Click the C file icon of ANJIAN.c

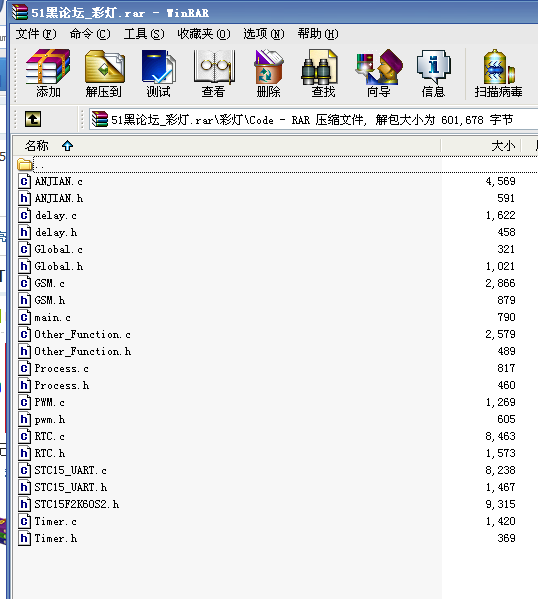tap(24, 181)
